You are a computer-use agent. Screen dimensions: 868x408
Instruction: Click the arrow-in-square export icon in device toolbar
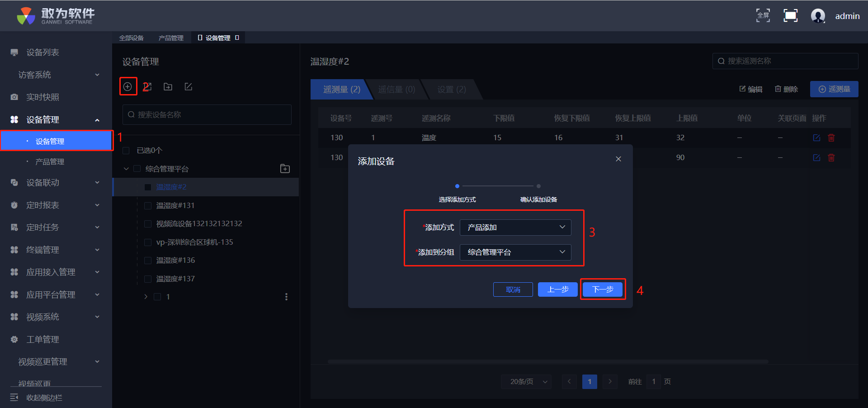click(x=148, y=86)
